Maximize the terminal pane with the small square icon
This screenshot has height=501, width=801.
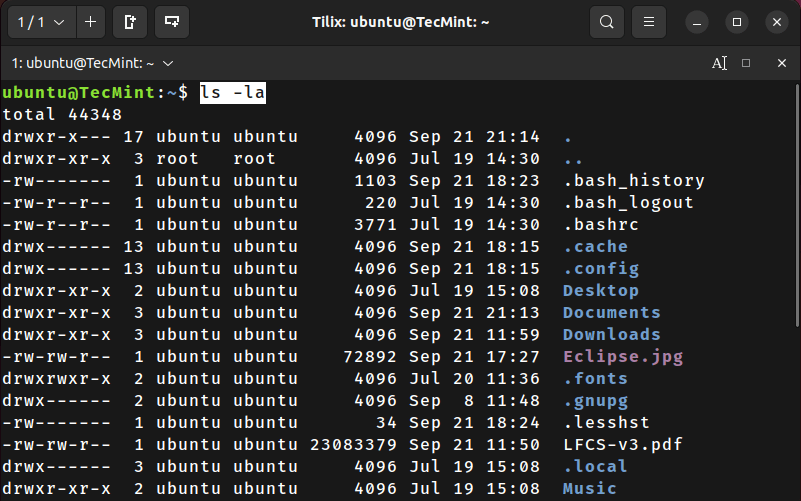pos(746,62)
